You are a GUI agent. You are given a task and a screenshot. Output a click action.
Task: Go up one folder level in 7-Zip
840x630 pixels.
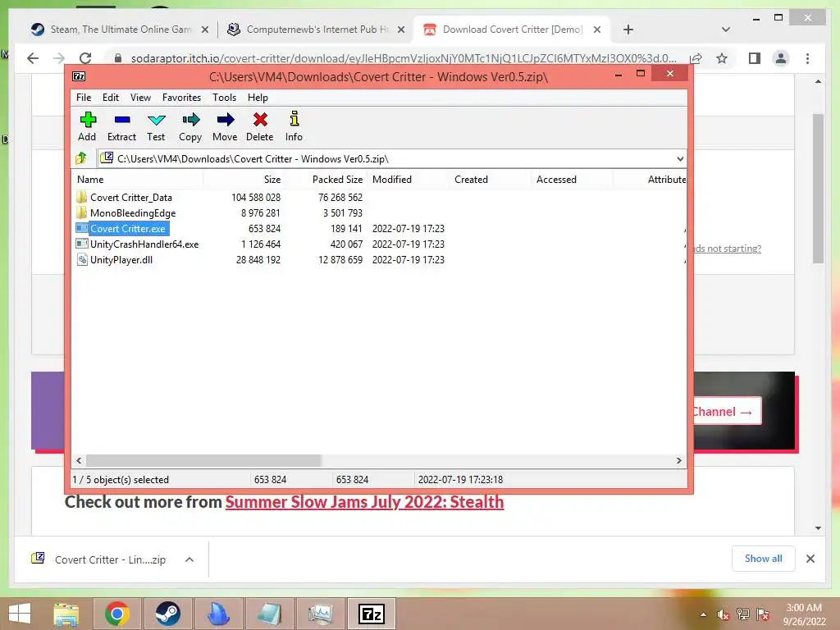81,158
